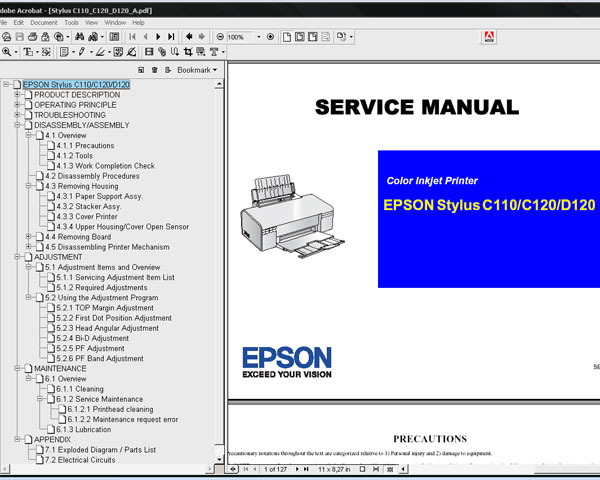Open bookmark 6.1.3 Lubrication
Screen dimensions: 600x480
click(x=83, y=429)
